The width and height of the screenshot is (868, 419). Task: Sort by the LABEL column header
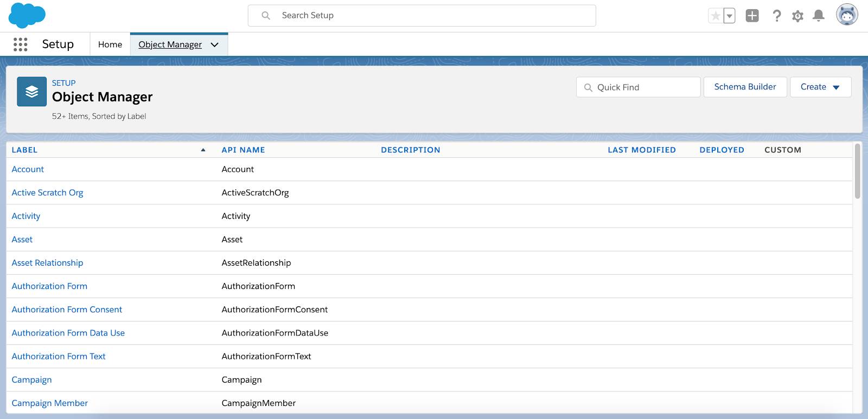click(x=24, y=150)
